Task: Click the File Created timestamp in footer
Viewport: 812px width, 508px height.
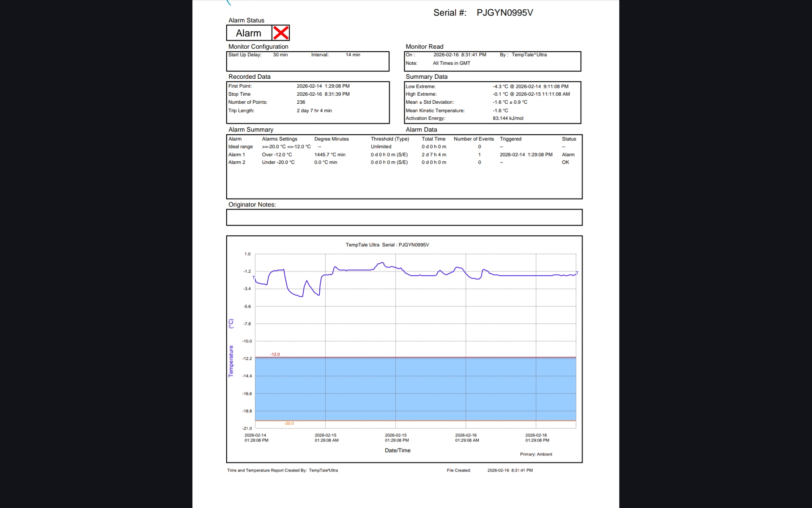Action: coord(510,470)
